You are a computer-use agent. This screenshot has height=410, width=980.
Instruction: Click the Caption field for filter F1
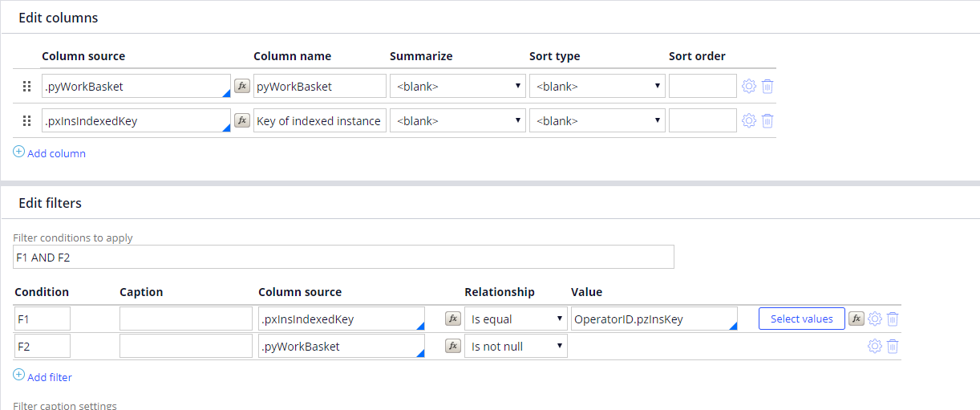[185, 319]
